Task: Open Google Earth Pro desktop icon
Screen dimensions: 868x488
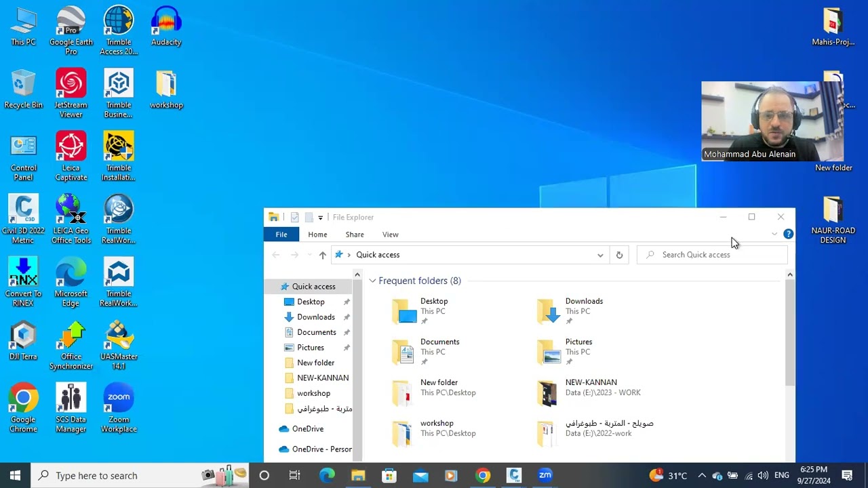Action: point(71,30)
